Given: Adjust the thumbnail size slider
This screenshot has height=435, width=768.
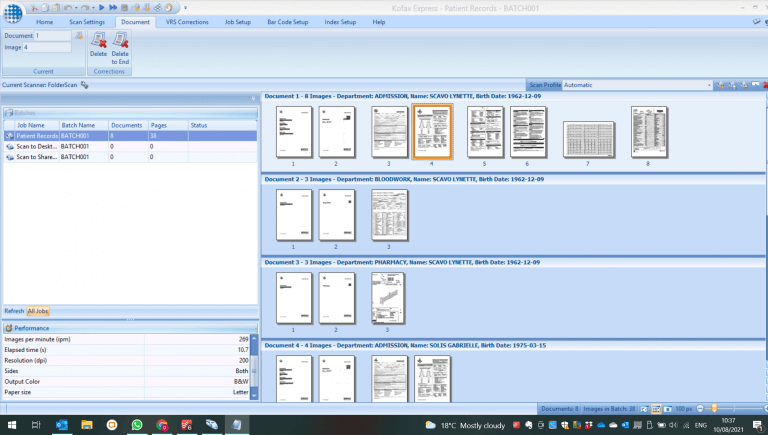Looking at the screenshot, I should click(x=713, y=409).
